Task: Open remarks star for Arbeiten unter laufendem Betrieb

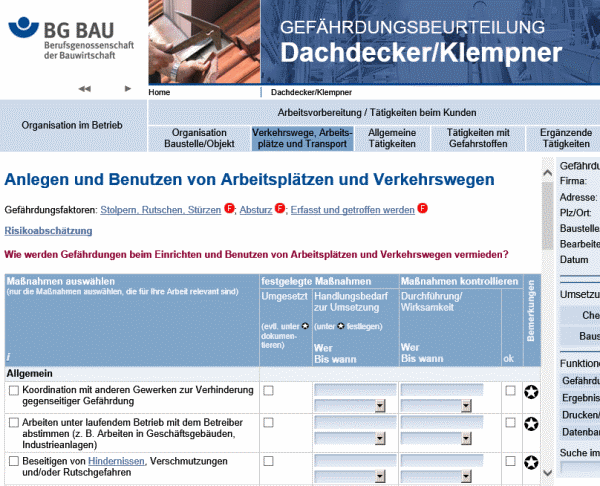Action: pyautogui.click(x=531, y=426)
